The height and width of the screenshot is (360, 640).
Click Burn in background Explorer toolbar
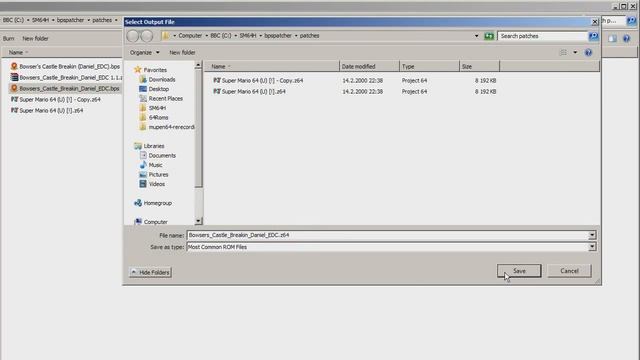click(9, 38)
